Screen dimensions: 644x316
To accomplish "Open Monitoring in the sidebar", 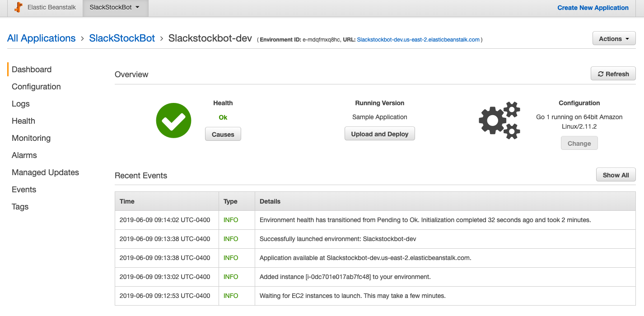I will tap(31, 138).
